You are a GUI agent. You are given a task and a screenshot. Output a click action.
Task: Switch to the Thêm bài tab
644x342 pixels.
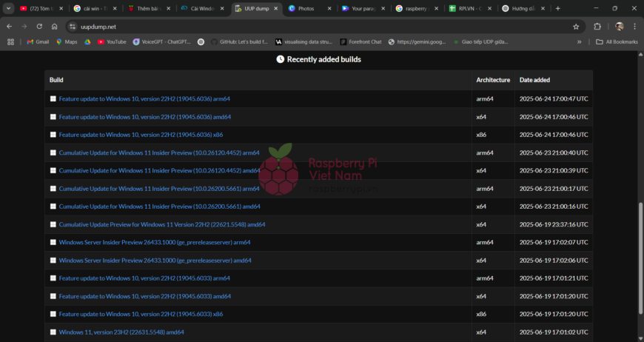pyautogui.click(x=149, y=8)
